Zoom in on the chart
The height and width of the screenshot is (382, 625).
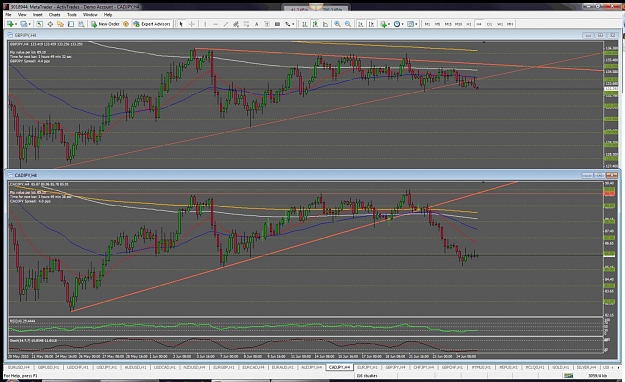(x=338, y=24)
